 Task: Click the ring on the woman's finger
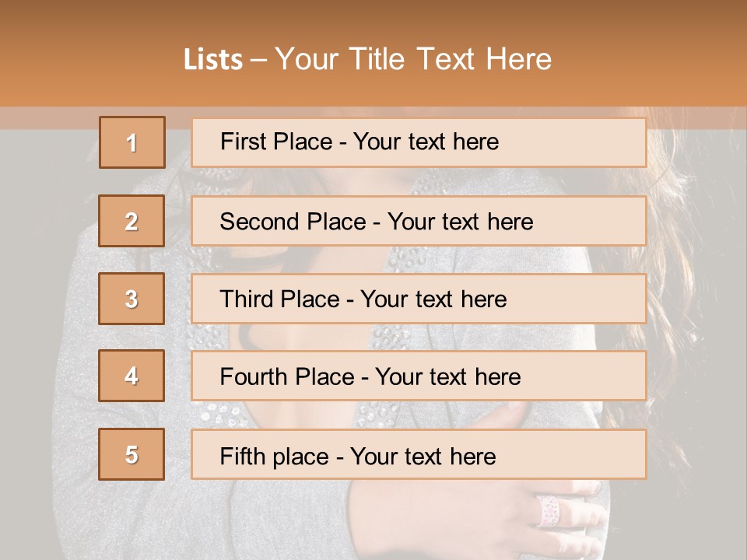pos(549,510)
